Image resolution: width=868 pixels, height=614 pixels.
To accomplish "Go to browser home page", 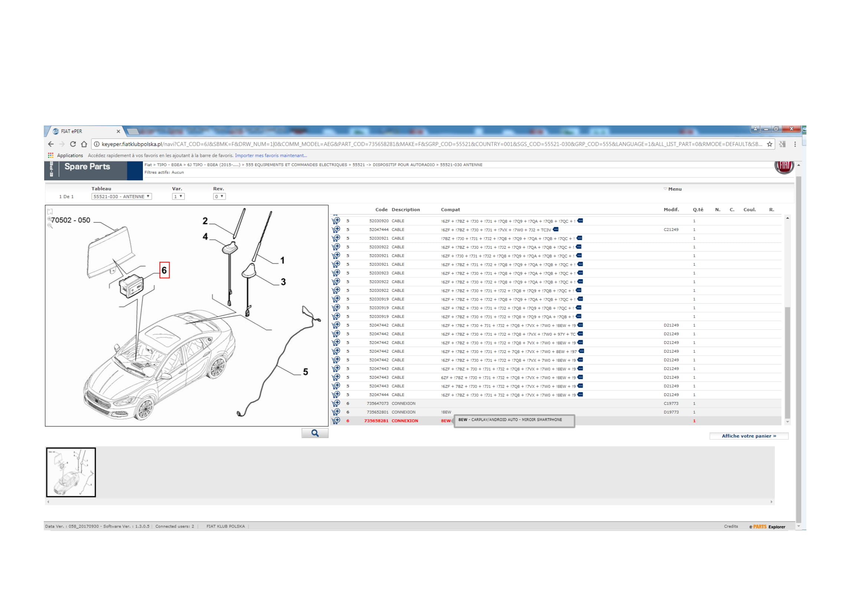I will pyautogui.click(x=84, y=144).
